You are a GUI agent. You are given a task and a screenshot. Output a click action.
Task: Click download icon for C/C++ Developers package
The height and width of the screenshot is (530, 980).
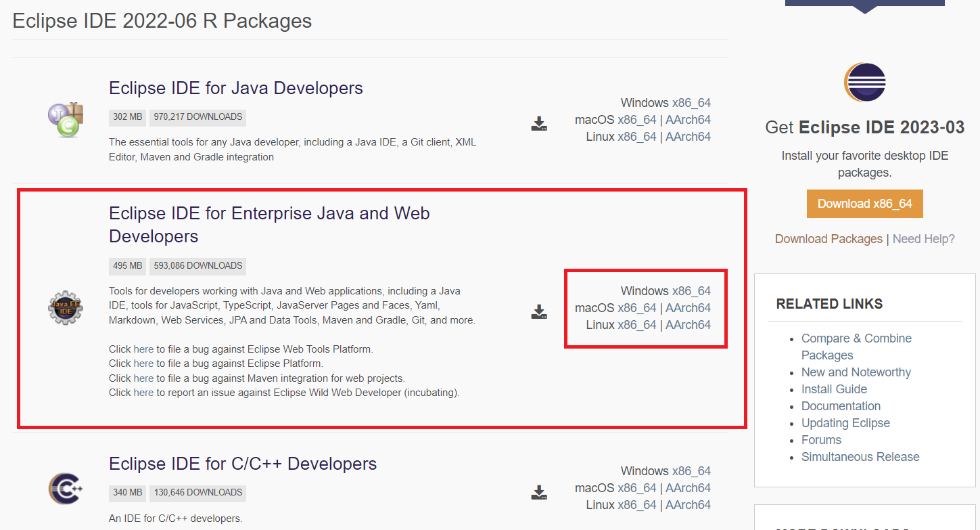pyautogui.click(x=539, y=492)
